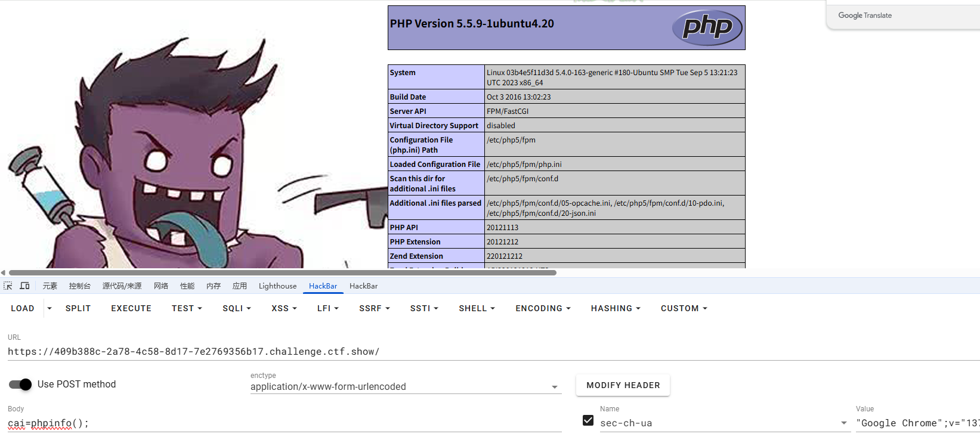This screenshot has width=980, height=434.
Task: Switch to the Lighthouse tab
Action: pos(277,286)
